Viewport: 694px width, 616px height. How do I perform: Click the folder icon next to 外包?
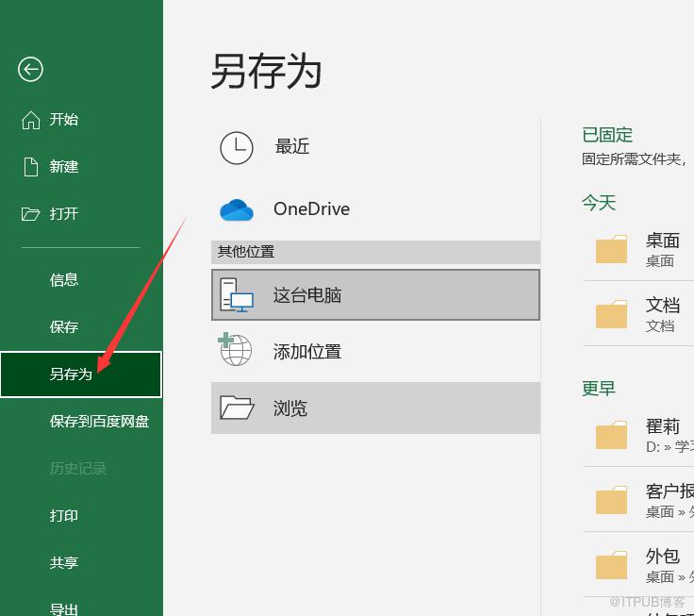coord(611,565)
